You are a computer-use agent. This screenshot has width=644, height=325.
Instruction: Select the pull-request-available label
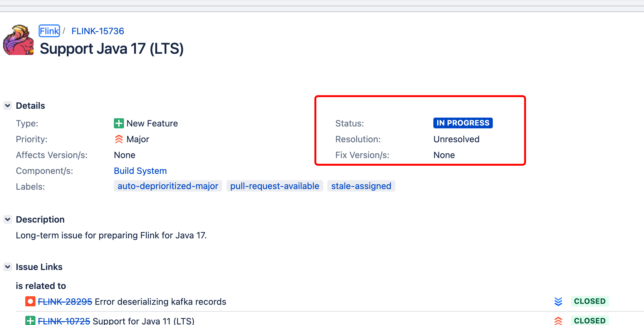[x=275, y=186]
